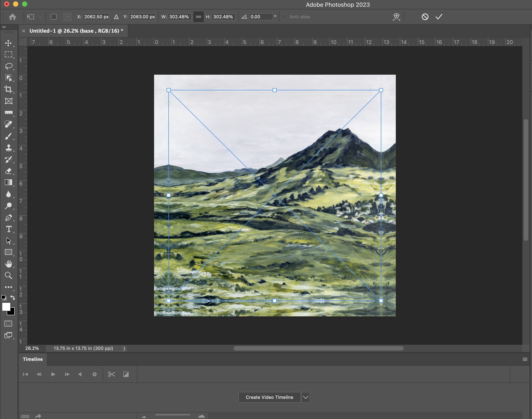Enable the Anti-alias checkbox

click(284, 17)
